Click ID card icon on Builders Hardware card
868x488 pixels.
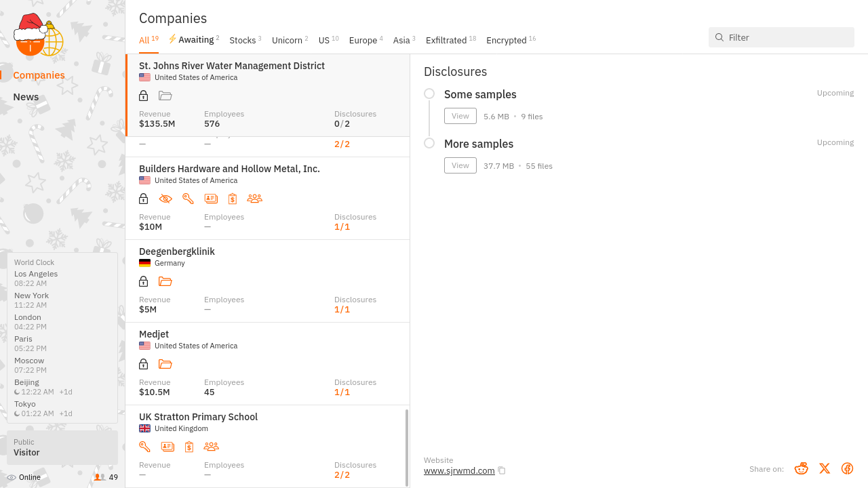(x=211, y=199)
